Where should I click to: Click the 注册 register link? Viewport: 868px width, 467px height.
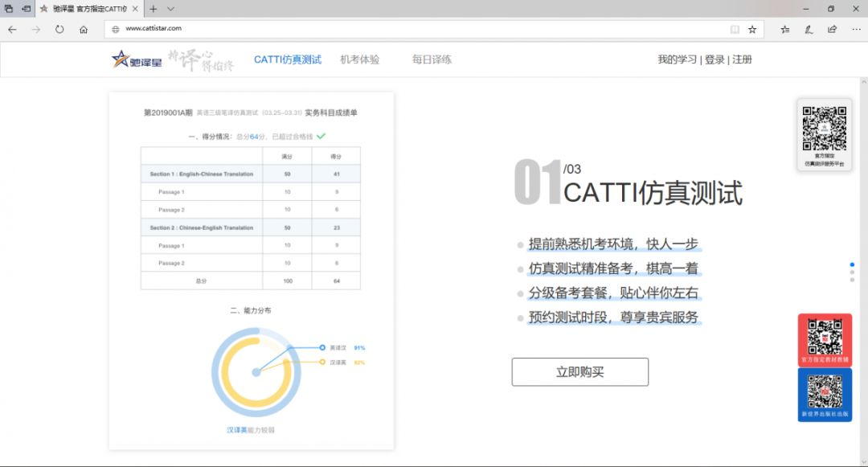click(743, 59)
